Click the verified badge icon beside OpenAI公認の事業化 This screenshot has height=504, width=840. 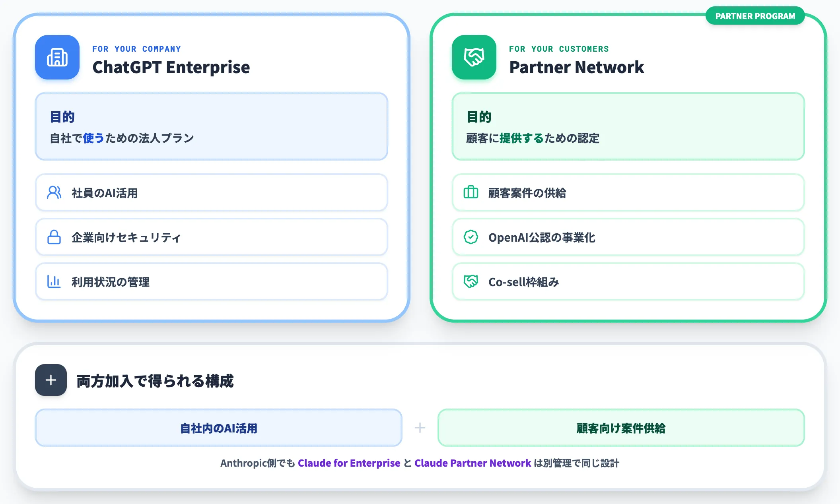(x=471, y=237)
